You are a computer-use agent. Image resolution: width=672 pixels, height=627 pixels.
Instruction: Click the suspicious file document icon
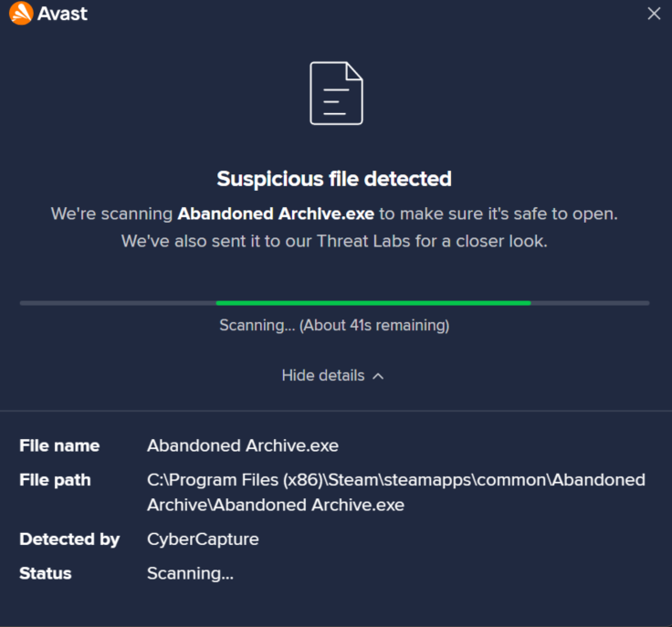[x=335, y=93]
